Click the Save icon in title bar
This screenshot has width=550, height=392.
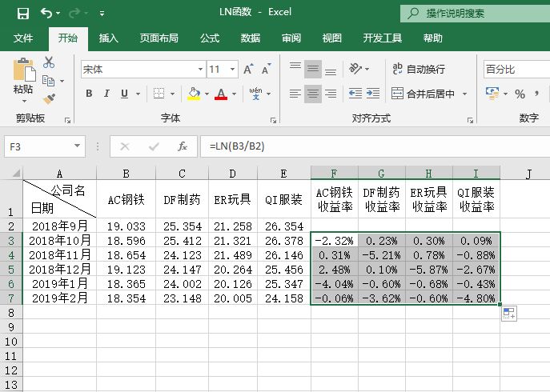22,13
